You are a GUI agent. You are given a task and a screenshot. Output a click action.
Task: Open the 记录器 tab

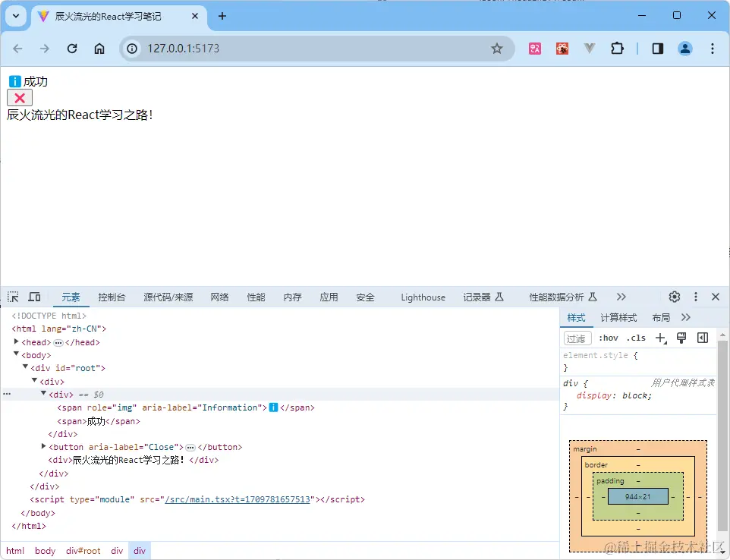(x=483, y=297)
